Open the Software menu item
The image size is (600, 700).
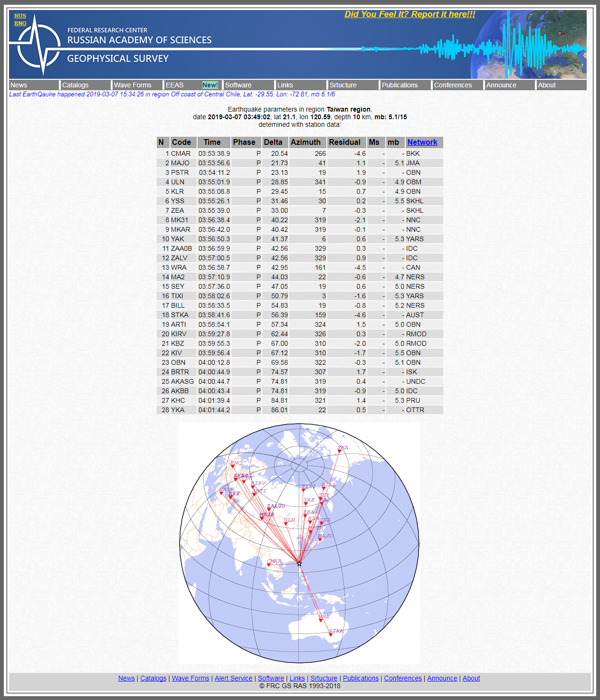(x=249, y=85)
